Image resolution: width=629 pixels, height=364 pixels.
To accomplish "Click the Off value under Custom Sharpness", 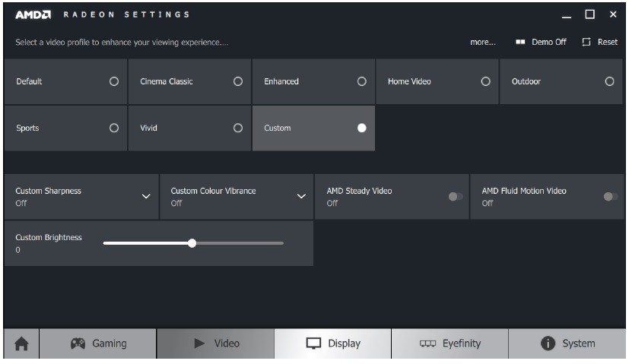I will click(x=21, y=204).
